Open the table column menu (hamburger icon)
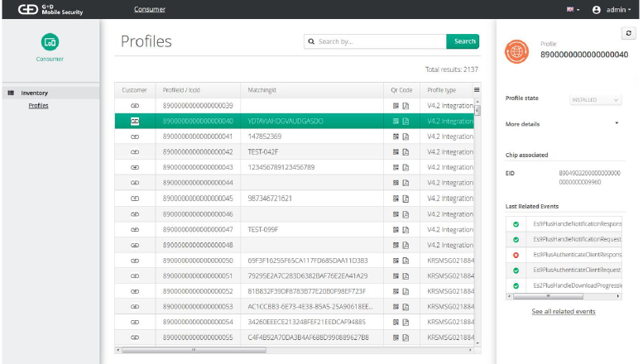The width and height of the screenshot is (643, 364). pos(476,89)
